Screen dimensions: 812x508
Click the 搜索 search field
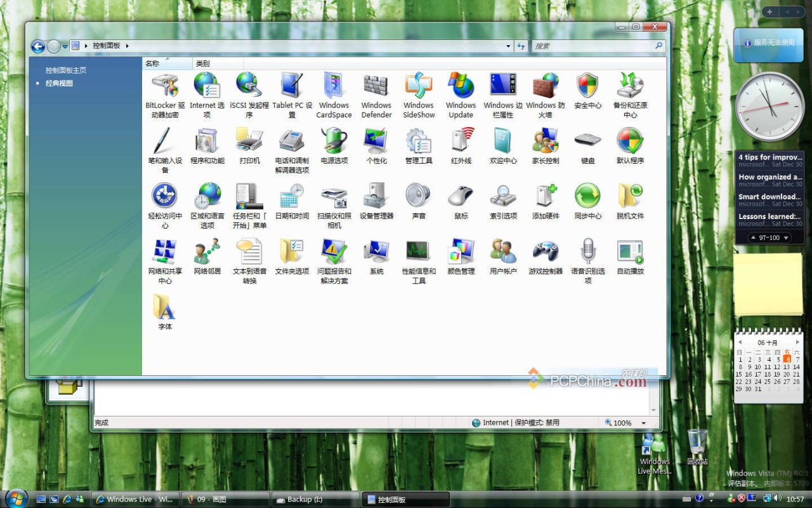[x=593, y=46]
